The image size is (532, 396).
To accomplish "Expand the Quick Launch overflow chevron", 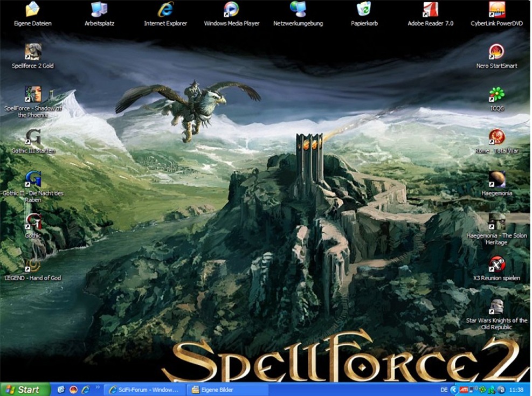I will [x=98, y=387].
